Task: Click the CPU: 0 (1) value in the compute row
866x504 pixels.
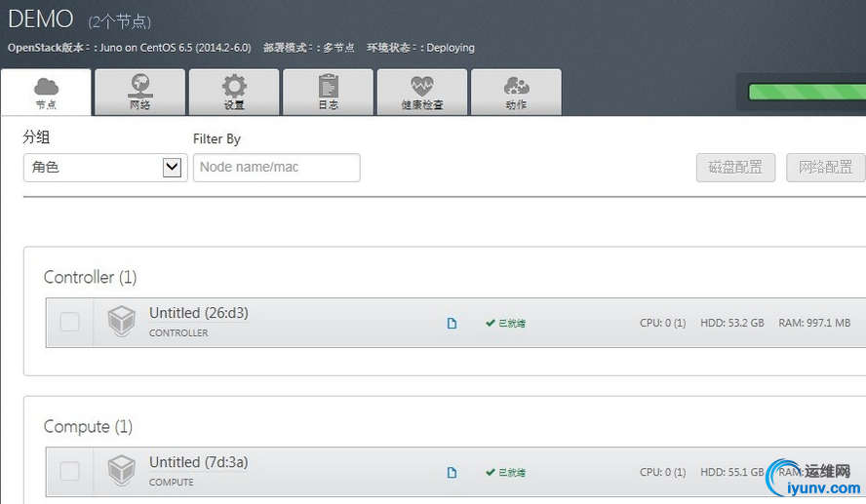Action: (663, 472)
